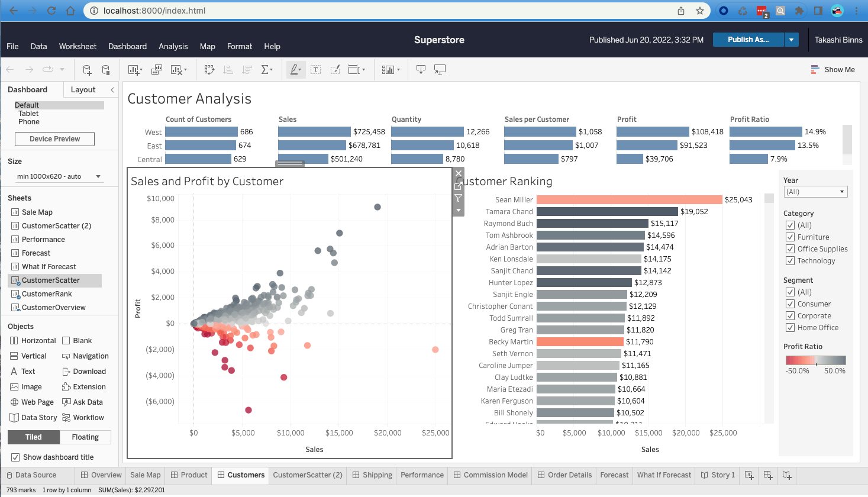Click the Totals sigma icon
Image resolution: width=868 pixels, height=497 pixels.
point(267,70)
